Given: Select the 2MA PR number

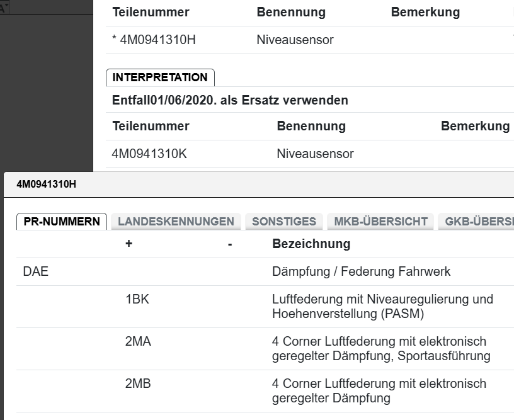Looking at the screenshot, I should 138,342.
